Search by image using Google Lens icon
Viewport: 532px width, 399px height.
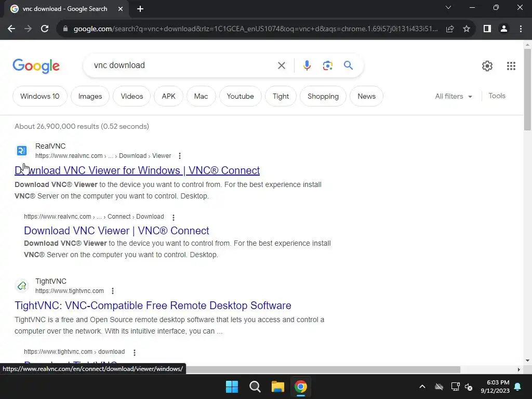[x=327, y=65]
